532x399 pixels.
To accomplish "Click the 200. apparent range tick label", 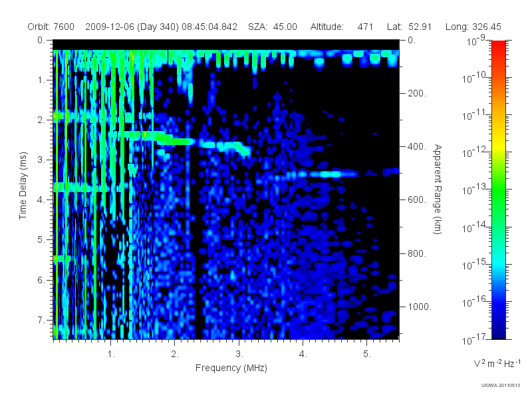I will [417, 93].
